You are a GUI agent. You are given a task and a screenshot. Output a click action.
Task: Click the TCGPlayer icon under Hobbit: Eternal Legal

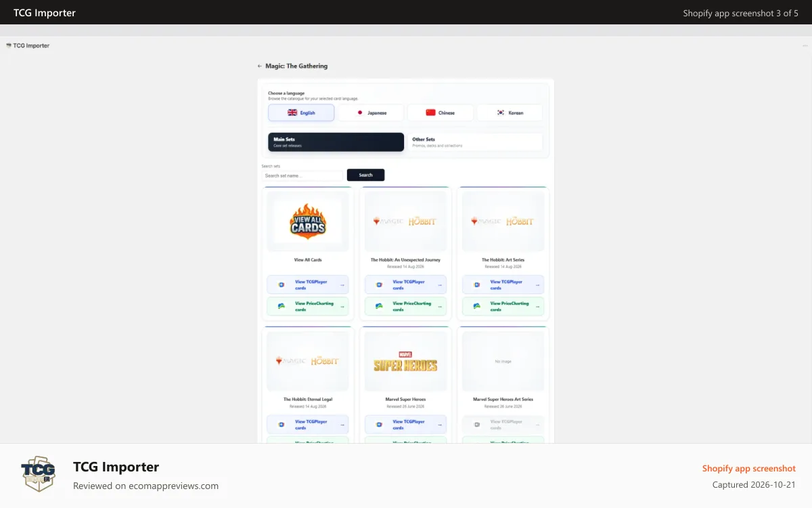[x=281, y=424]
